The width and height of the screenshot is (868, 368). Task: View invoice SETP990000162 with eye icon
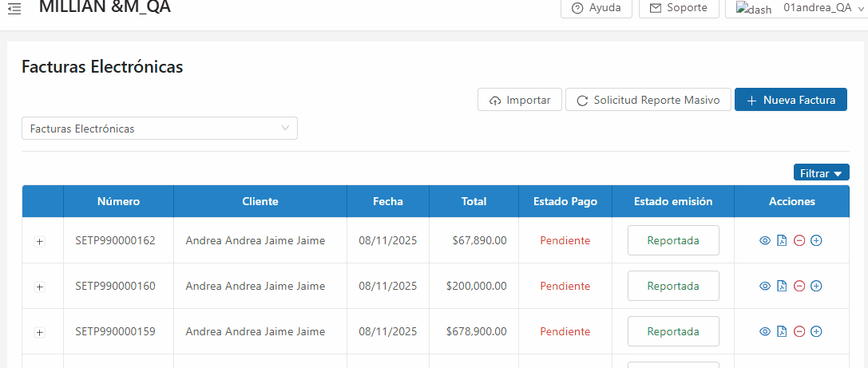pyautogui.click(x=764, y=240)
